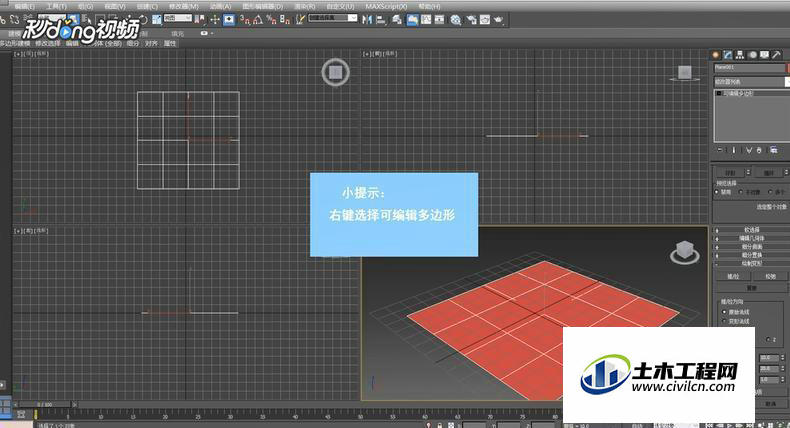This screenshot has width=790, height=428.
Task: Toggle the spinner snap icon
Action: click(x=285, y=20)
